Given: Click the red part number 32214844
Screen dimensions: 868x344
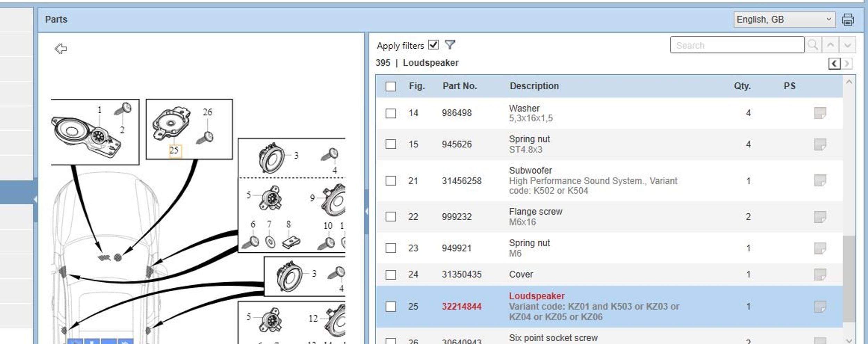Looking at the screenshot, I should [x=461, y=306].
